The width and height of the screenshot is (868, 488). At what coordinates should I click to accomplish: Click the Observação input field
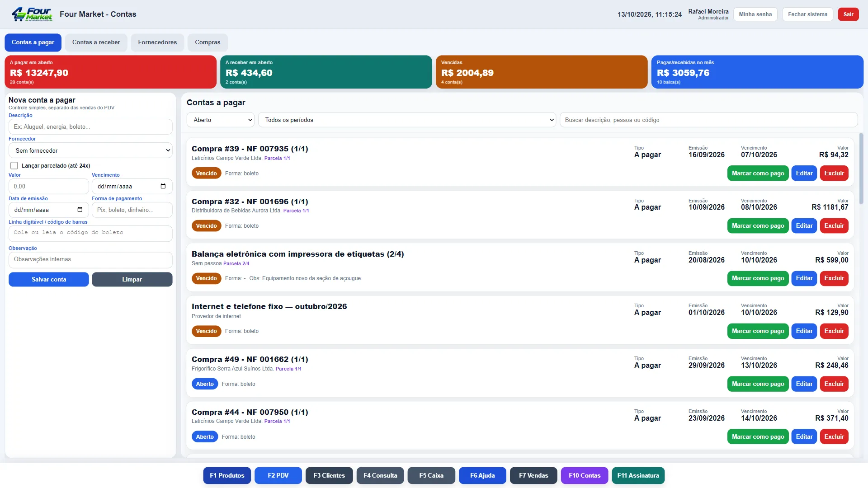click(90, 259)
